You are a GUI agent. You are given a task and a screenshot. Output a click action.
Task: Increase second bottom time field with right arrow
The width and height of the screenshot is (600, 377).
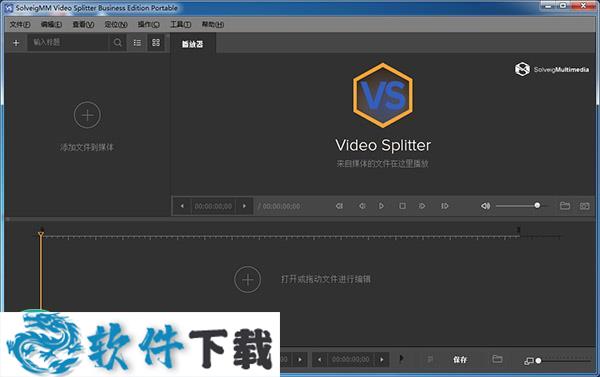382,359
